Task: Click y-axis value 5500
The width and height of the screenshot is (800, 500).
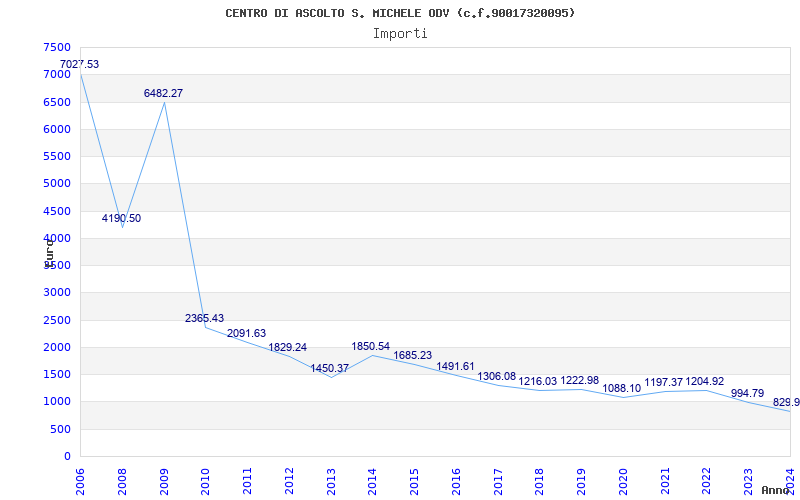Action: pyautogui.click(x=57, y=156)
